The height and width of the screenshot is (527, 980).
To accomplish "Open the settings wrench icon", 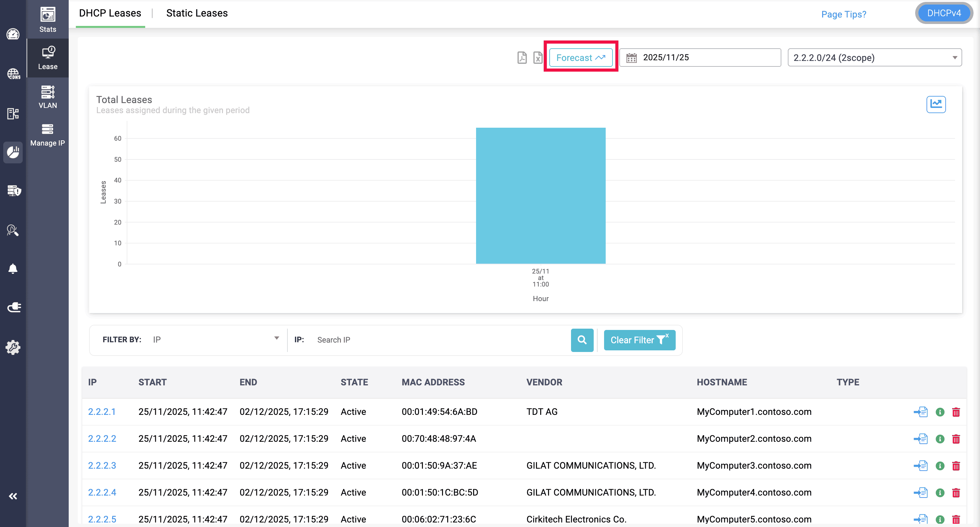I will [x=13, y=347].
